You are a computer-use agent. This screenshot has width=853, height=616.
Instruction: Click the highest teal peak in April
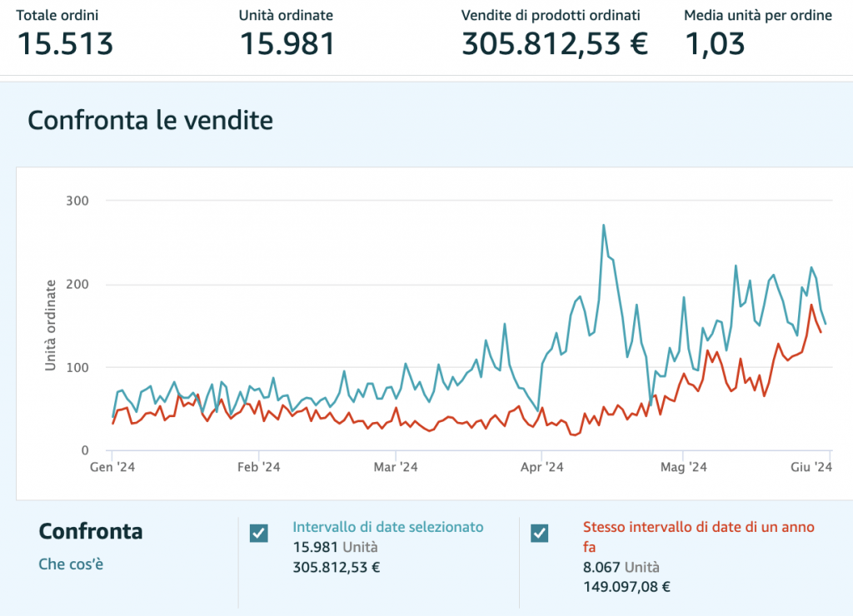tap(603, 226)
